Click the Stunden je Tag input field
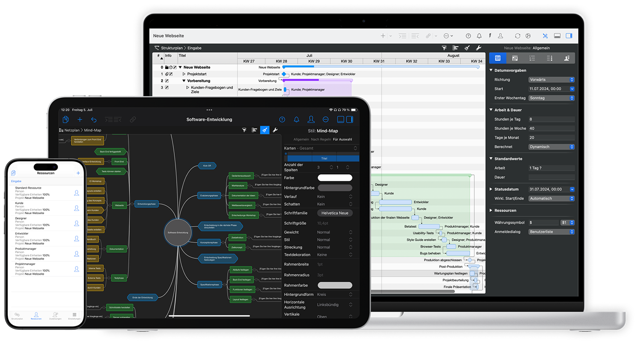This screenshot has width=644, height=343. (551, 119)
